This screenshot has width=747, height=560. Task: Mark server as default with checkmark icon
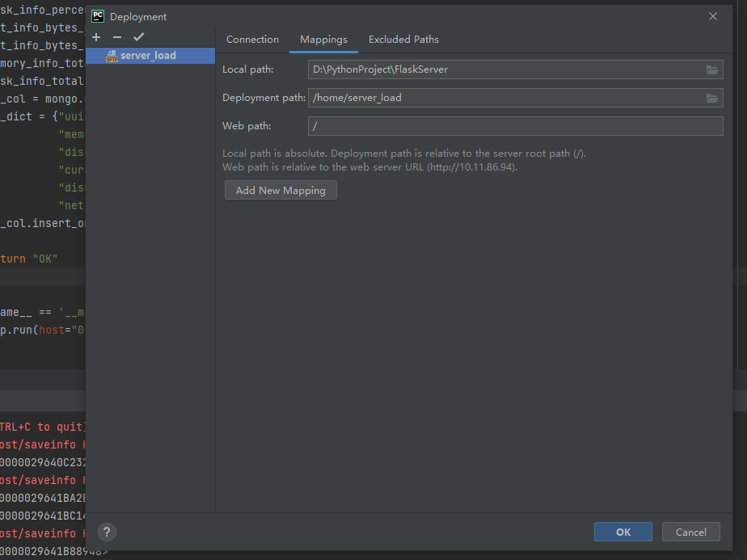(138, 37)
